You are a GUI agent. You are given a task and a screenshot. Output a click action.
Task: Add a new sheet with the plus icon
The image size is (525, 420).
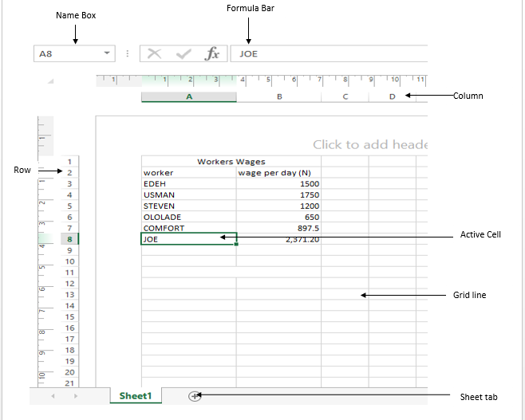coord(195,396)
